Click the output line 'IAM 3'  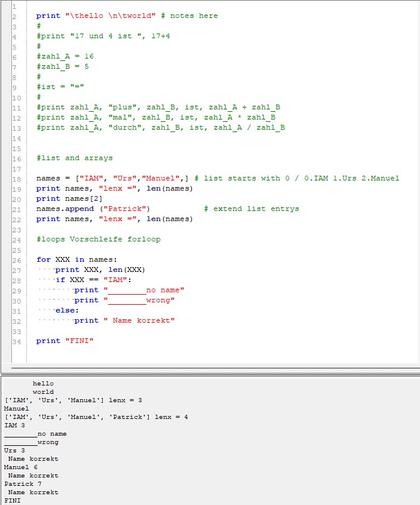[x=14, y=426]
